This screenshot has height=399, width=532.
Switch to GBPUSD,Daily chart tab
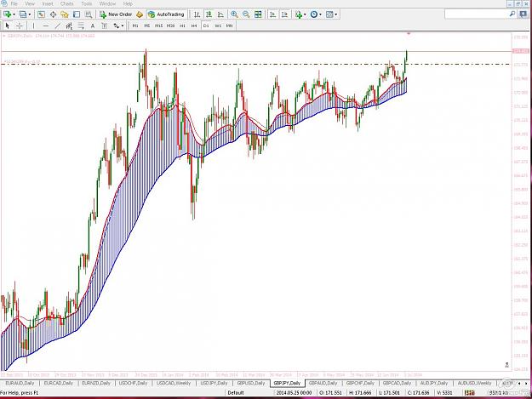[x=251, y=383]
